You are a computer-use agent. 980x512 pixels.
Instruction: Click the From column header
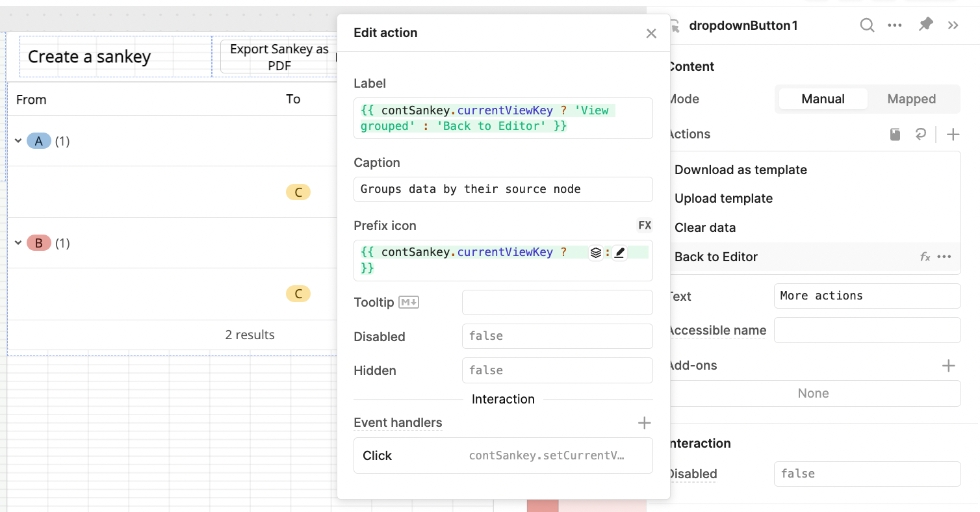(x=31, y=99)
